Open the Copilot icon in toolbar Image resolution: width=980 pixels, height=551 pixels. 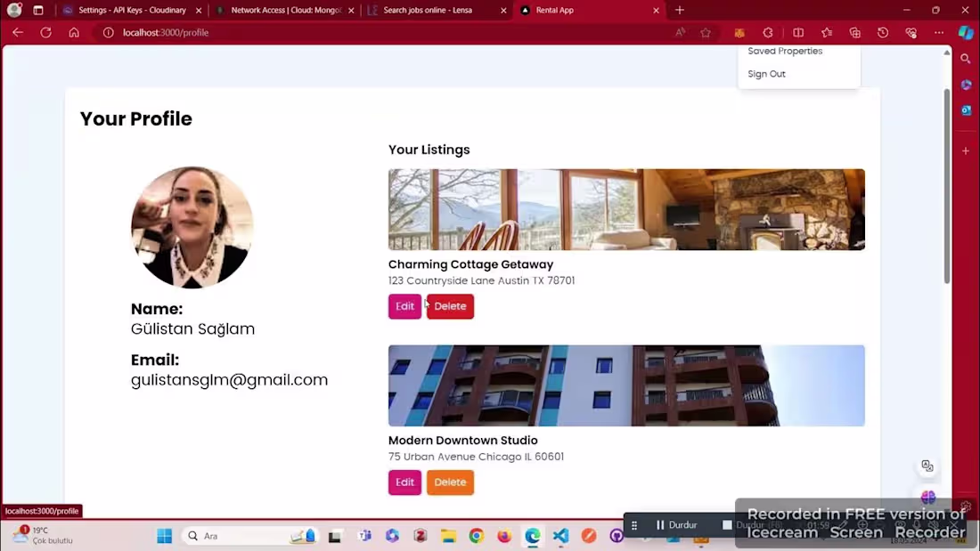point(966,32)
